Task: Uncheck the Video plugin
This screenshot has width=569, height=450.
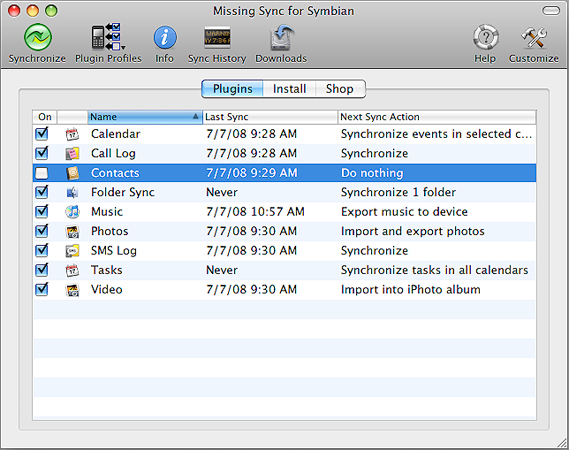Action: (x=41, y=290)
